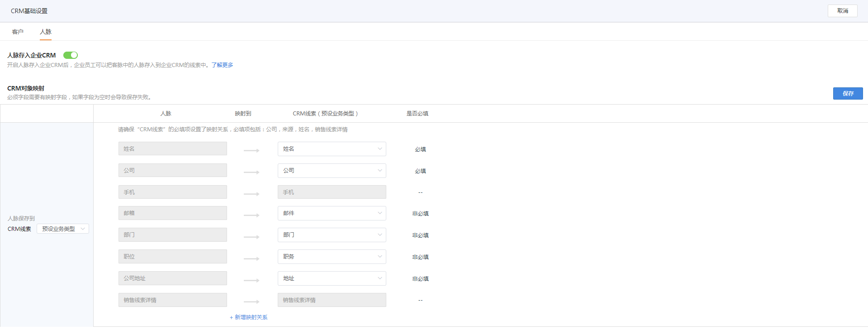Expand the 公司 CRM field dropdown
Image resolution: width=868 pixels, height=335 pixels.
pyautogui.click(x=332, y=171)
